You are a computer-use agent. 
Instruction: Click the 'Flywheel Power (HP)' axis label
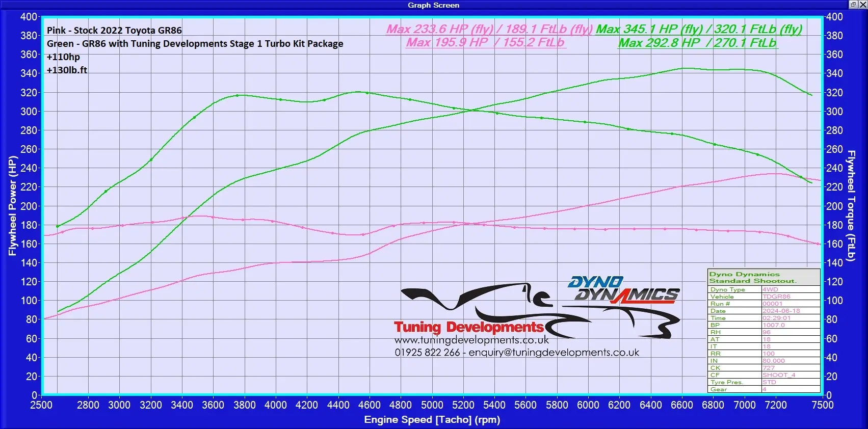pyautogui.click(x=12, y=206)
